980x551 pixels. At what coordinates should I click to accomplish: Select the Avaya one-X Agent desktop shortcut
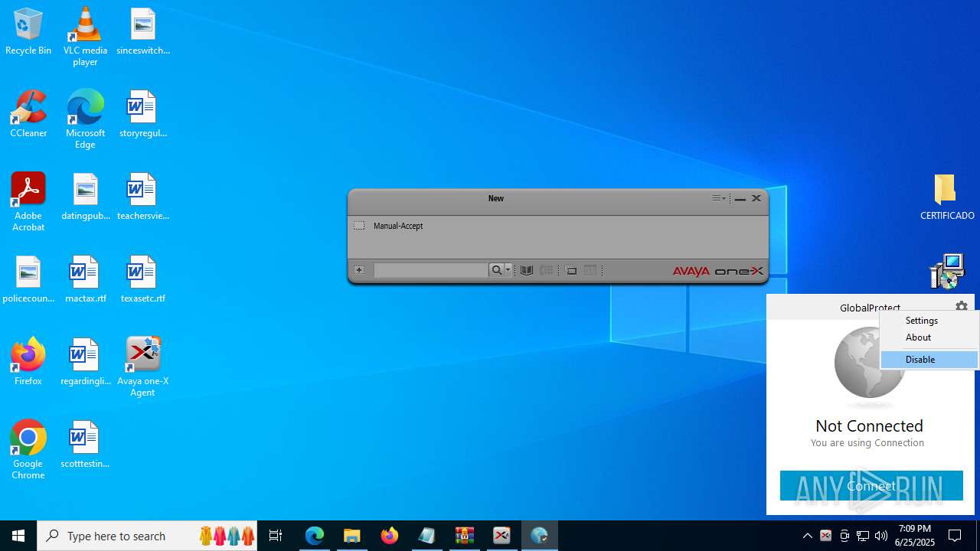pyautogui.click(x=142, y=367)
